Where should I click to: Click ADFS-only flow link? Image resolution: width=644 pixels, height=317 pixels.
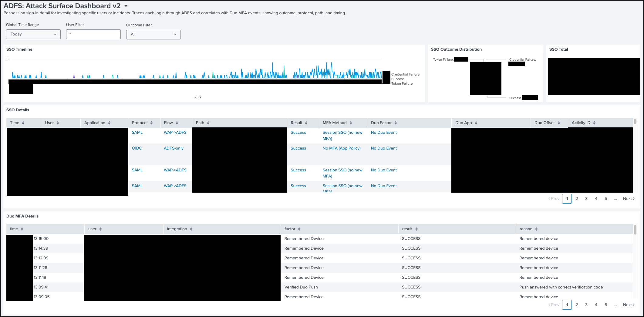pos(174,148)
